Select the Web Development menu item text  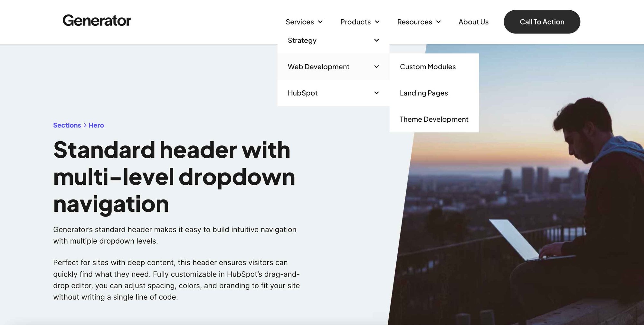point(318,67)
